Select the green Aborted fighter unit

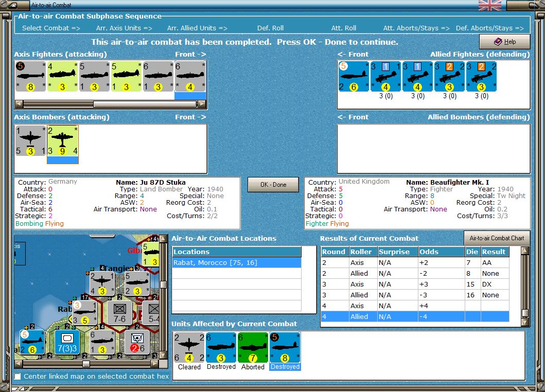coord(253,347)
